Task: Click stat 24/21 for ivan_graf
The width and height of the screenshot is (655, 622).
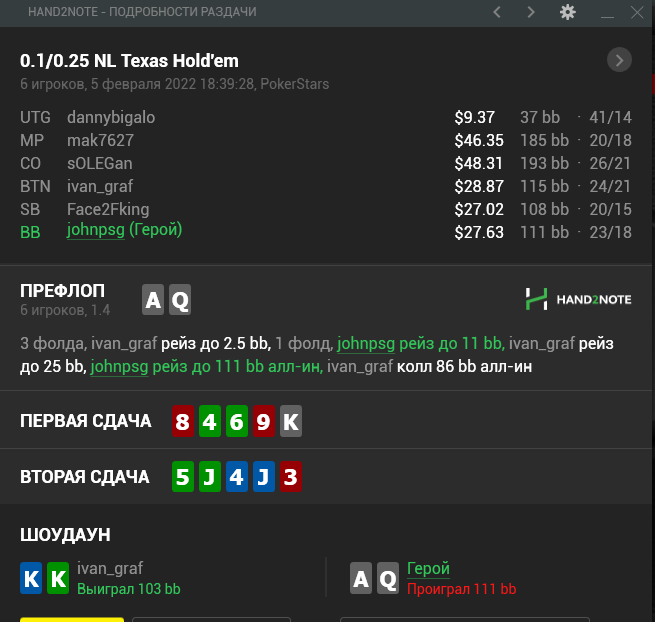Action: tap(610, 186)
